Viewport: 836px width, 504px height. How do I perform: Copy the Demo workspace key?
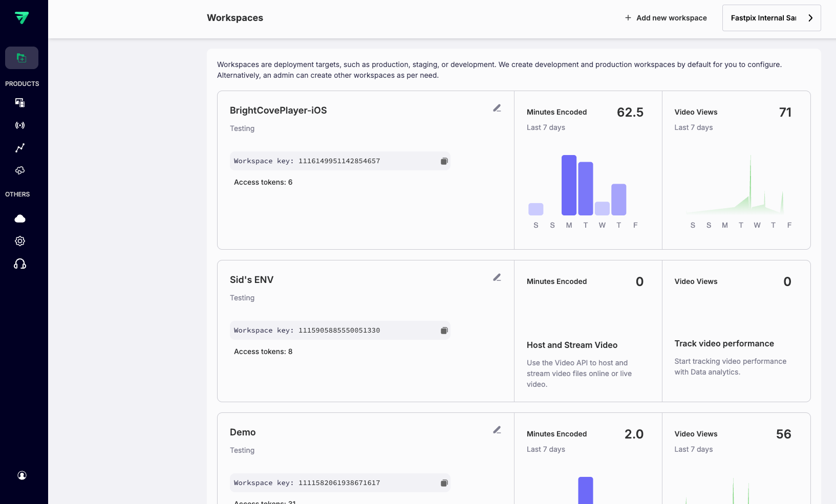(444, 483)
